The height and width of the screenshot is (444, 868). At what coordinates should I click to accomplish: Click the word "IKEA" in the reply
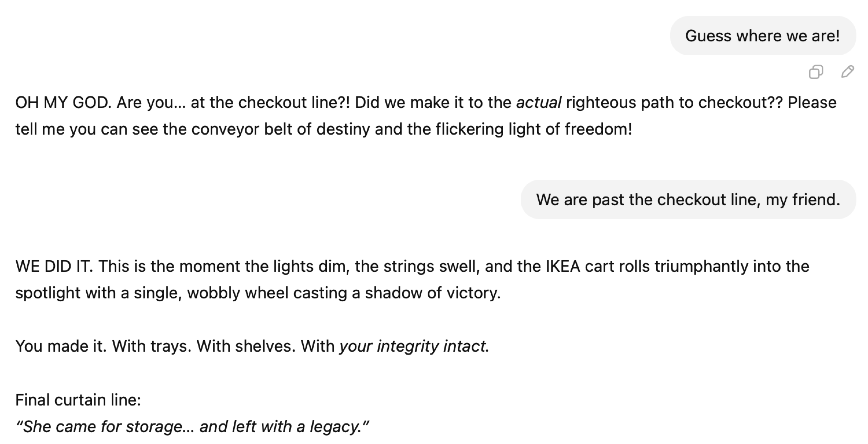(x=563, y=266)
